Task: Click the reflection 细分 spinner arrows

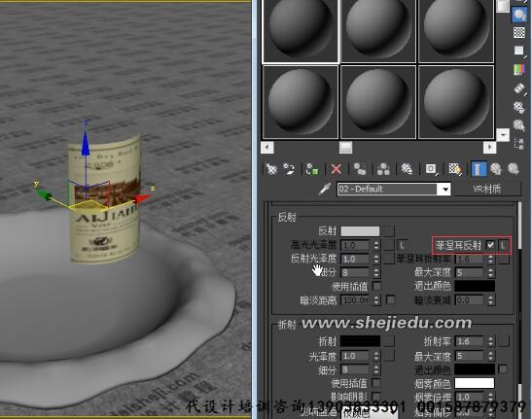Action: click(376, 272)
